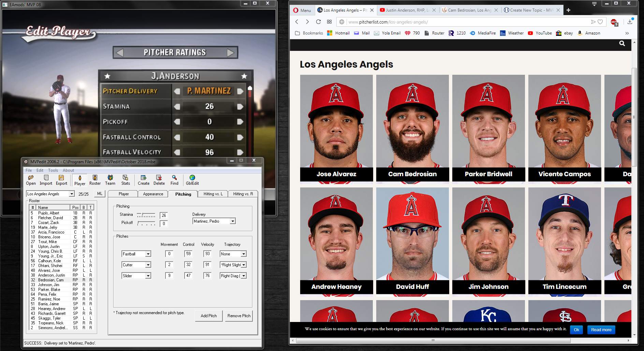644x351 pixels.
Task: Open the Opera Menu button
Action: pyautogui.click(x=302, y=10)
